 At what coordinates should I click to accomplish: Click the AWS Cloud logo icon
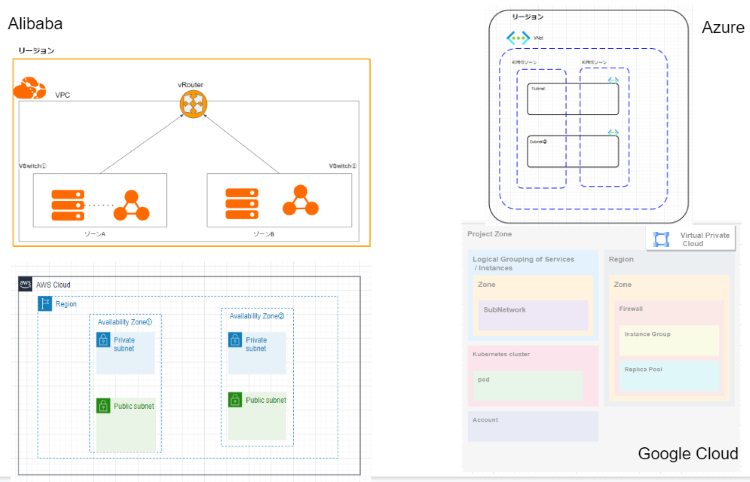26,284
